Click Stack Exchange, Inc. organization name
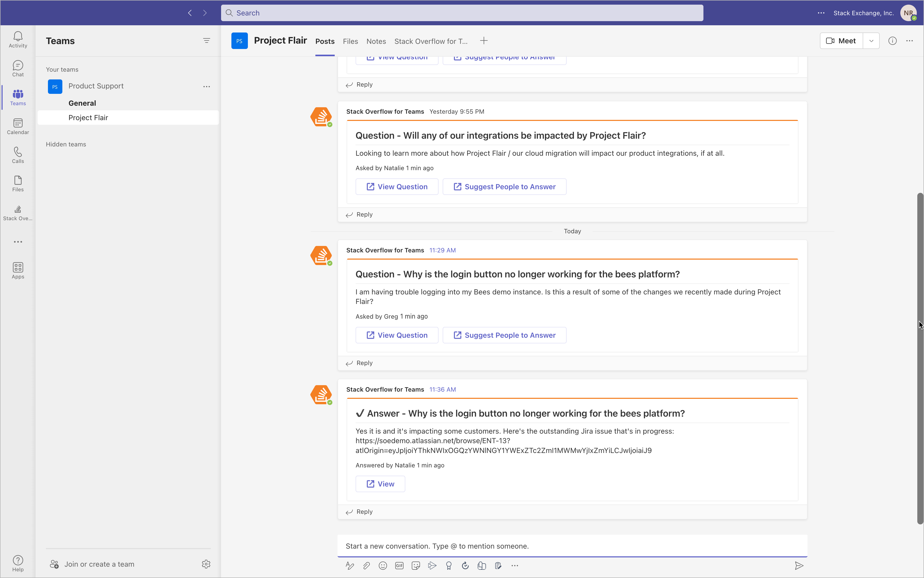Image resolution: width=924 pixels, height=578 pixels. tap(863, 13)
